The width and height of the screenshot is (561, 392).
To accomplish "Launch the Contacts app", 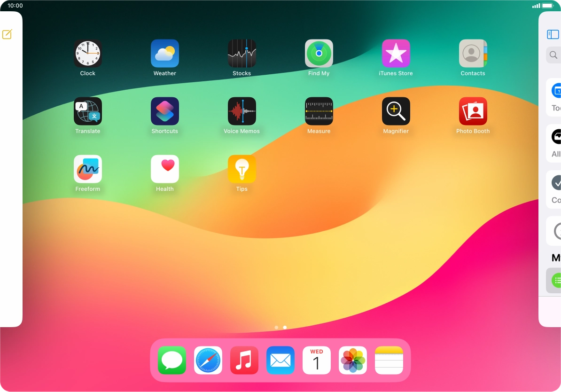I will 473,54.
